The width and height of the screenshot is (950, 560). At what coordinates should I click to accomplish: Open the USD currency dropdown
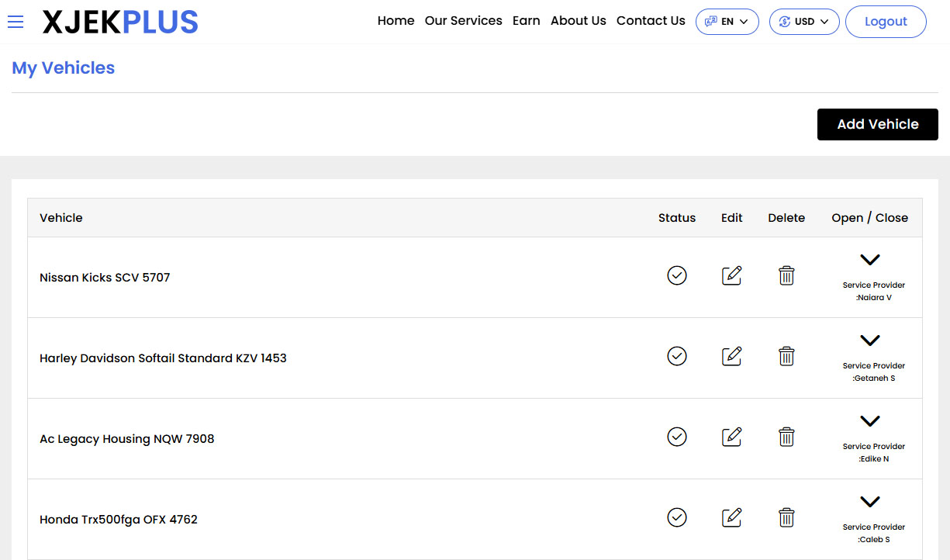[x=804, y=22]
